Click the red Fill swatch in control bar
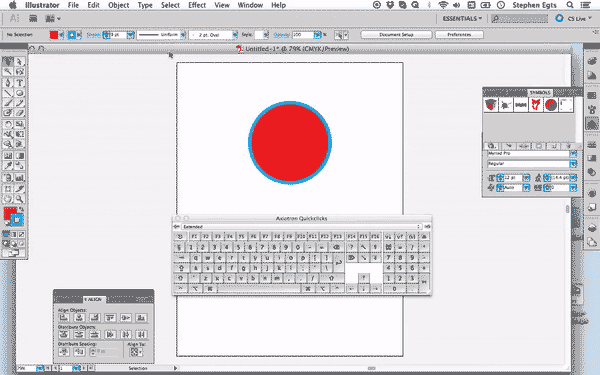This screenshot has width=600, height=375. [54, 35]
